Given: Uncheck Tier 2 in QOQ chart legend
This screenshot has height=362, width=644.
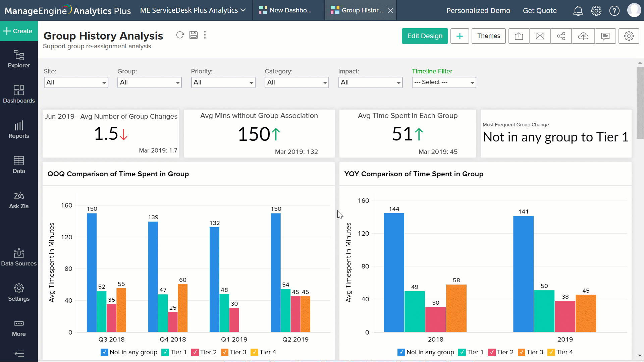Looking at the screenshot, I should [x=196, y=352].
